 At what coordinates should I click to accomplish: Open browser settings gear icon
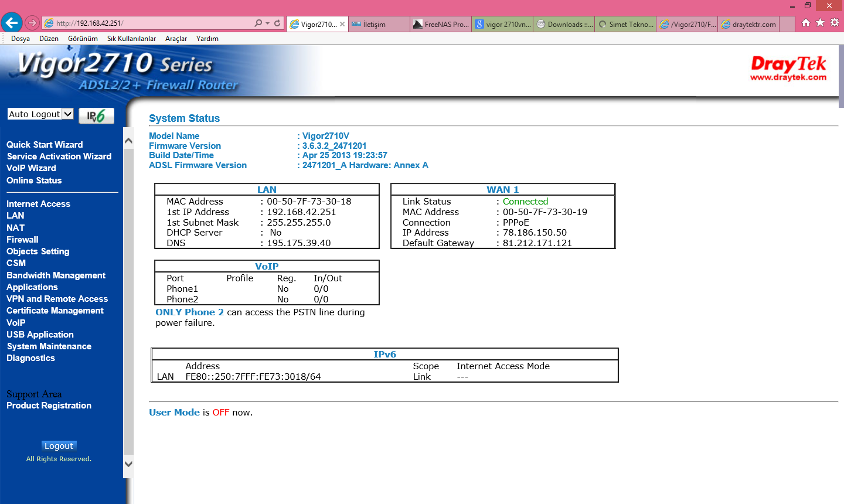tap(835, 23)
